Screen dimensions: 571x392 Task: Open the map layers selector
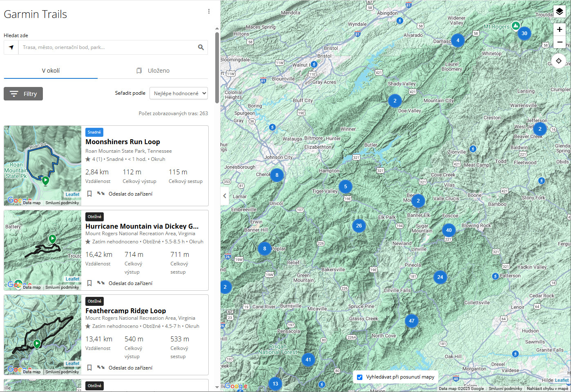coord(559,11)
